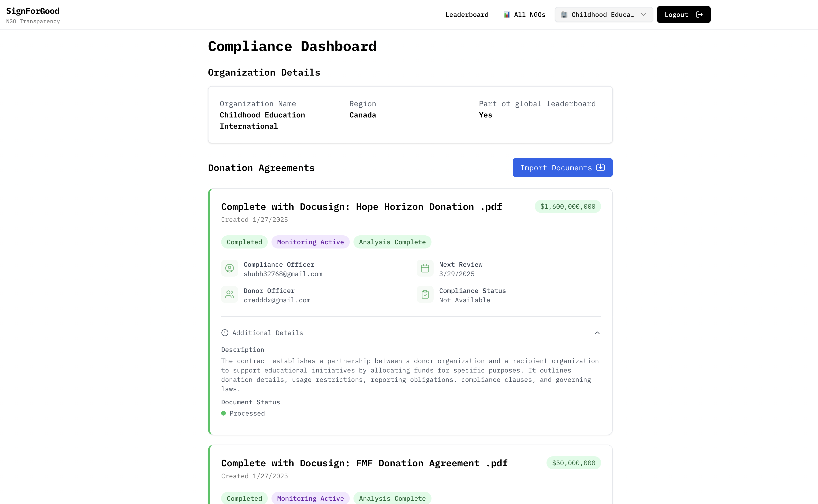Viewport: 818px width, 504px height.
Task: Open the Childhood Educa… organization dropdown
Action: coord(604,15)
